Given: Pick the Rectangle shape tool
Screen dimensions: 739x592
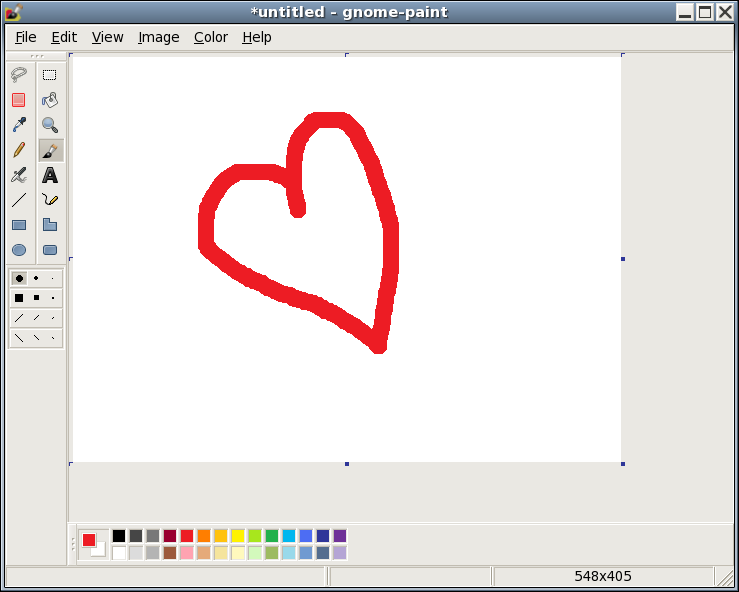Looking at the screenshot, I should (19, 225).
